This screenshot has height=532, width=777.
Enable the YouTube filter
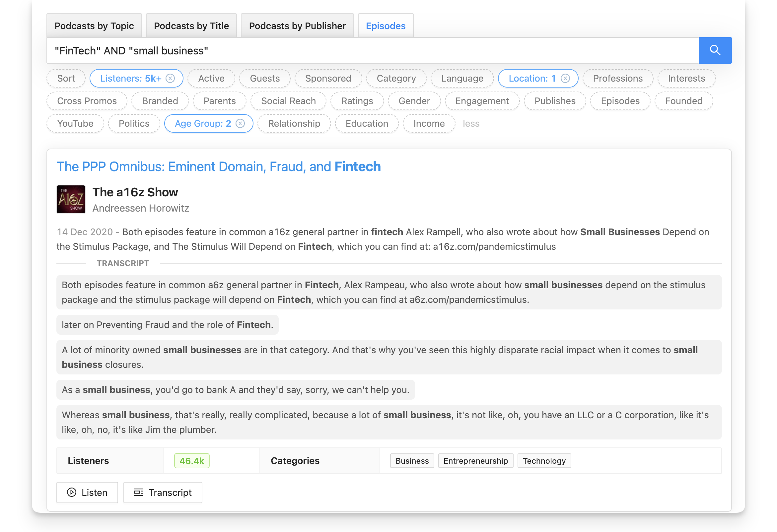[x=75, y=123]
